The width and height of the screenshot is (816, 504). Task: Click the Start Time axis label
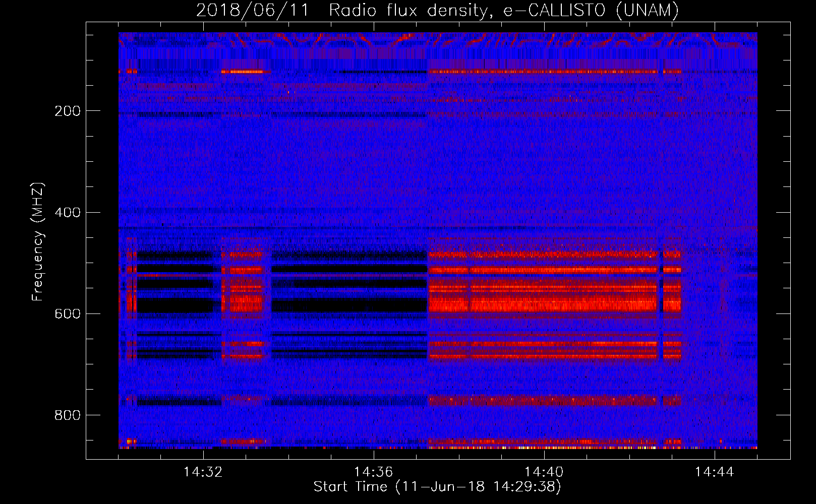tap(437, 487)
